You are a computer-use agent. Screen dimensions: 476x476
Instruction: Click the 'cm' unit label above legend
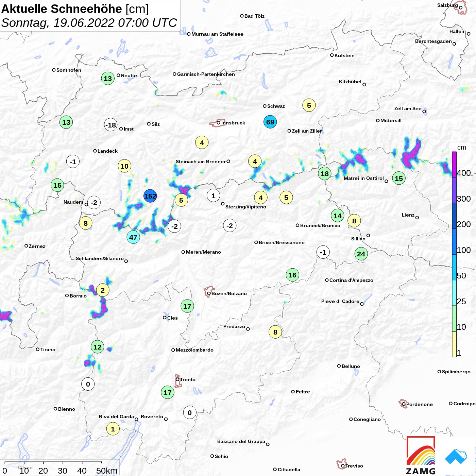[462, 148]
